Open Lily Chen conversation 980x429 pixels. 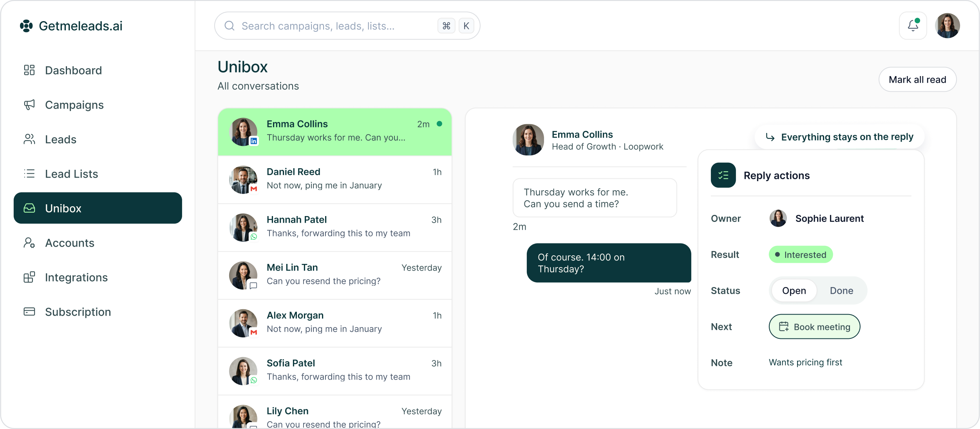pos(335,412)
